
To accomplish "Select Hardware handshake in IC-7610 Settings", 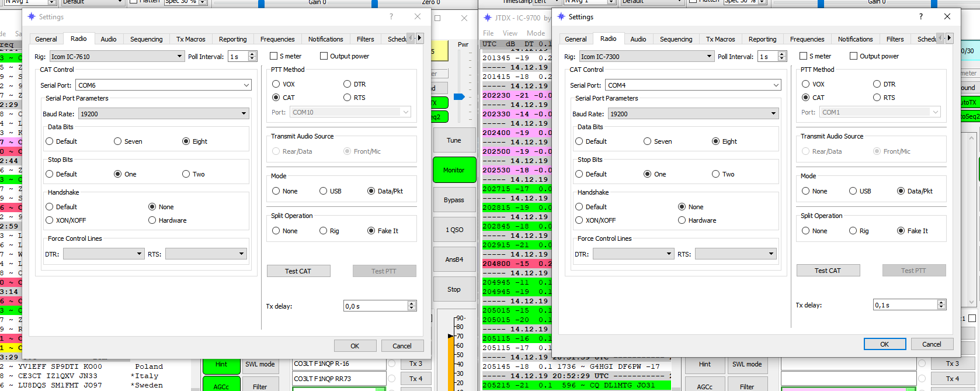I will coord(152,220).
